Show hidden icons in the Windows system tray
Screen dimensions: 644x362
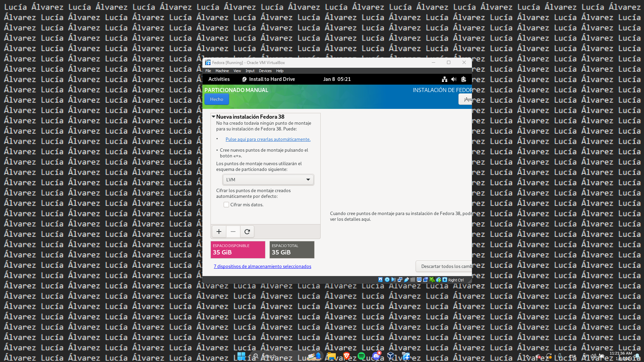528,356
